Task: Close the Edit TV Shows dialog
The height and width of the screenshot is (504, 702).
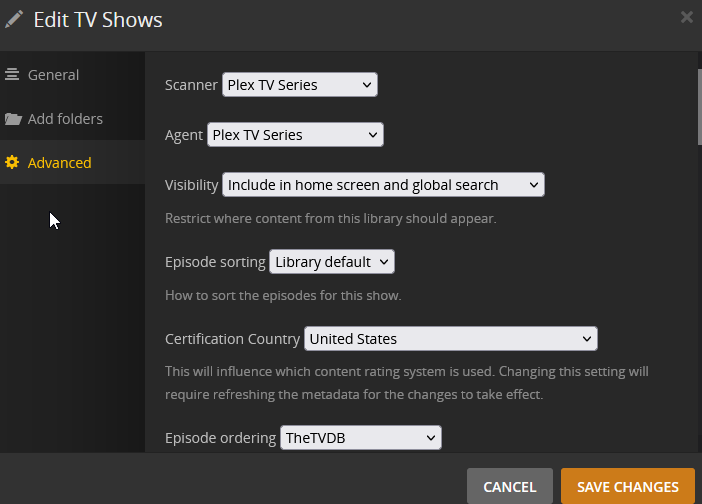Action: tap(686, 17)
